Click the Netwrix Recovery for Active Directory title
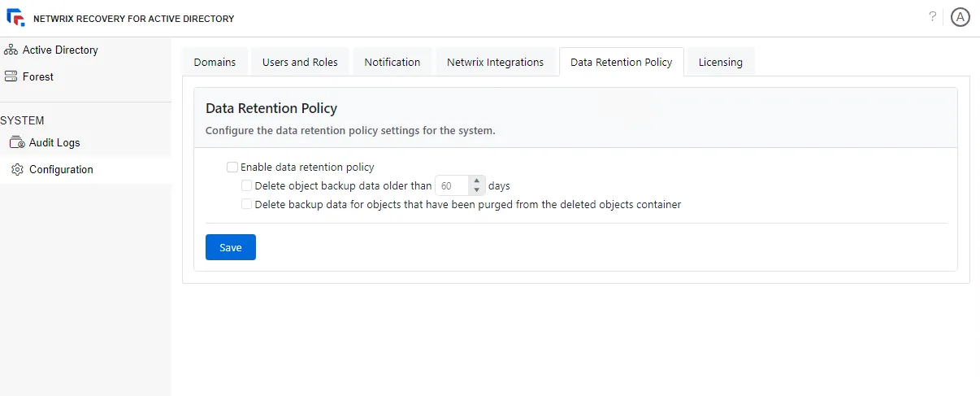The image size is (980, 396). [134, 19]
